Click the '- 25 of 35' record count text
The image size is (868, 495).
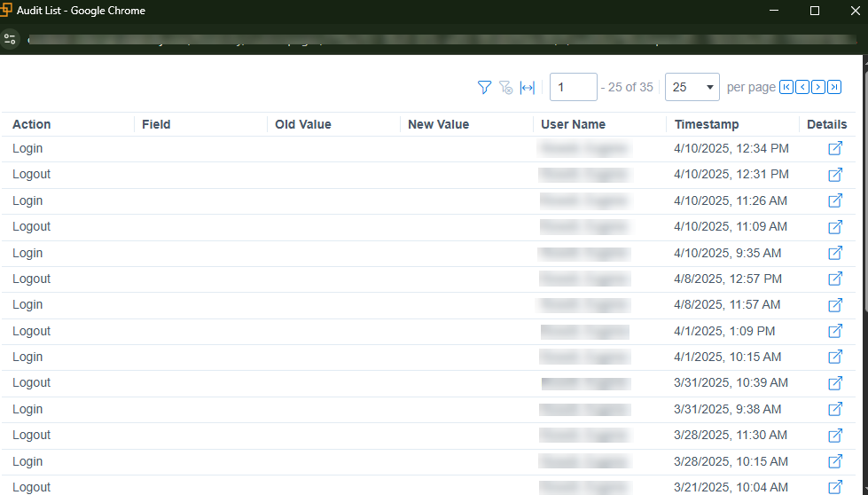627,87
